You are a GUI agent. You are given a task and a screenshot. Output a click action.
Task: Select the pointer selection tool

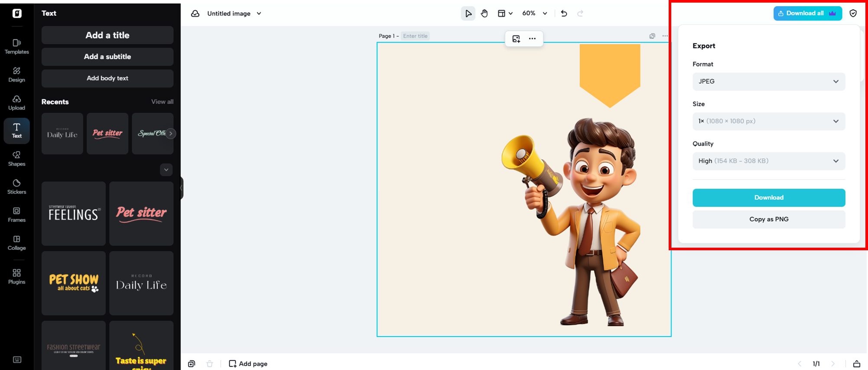[x=468, y=13]
